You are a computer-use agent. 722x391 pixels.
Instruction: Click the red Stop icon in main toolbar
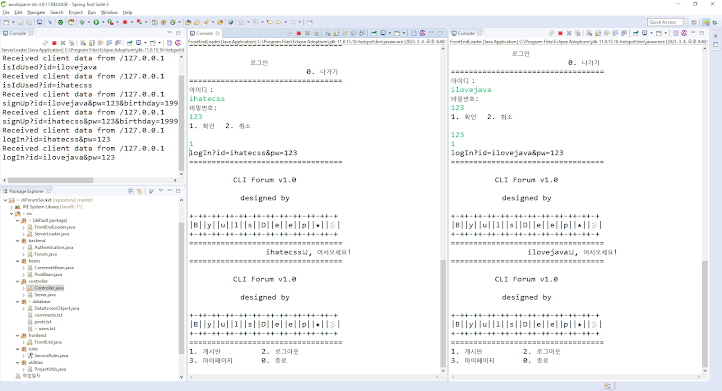point(125,22)
